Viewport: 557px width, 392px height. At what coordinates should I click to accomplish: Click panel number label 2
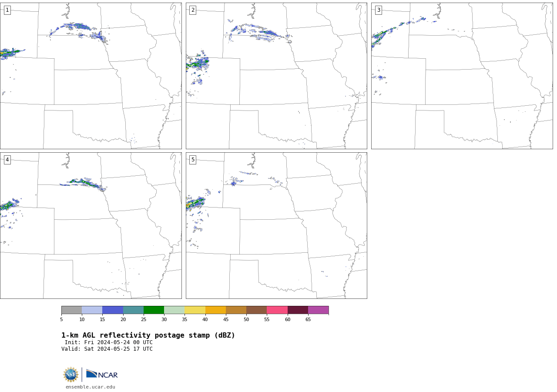193,10
